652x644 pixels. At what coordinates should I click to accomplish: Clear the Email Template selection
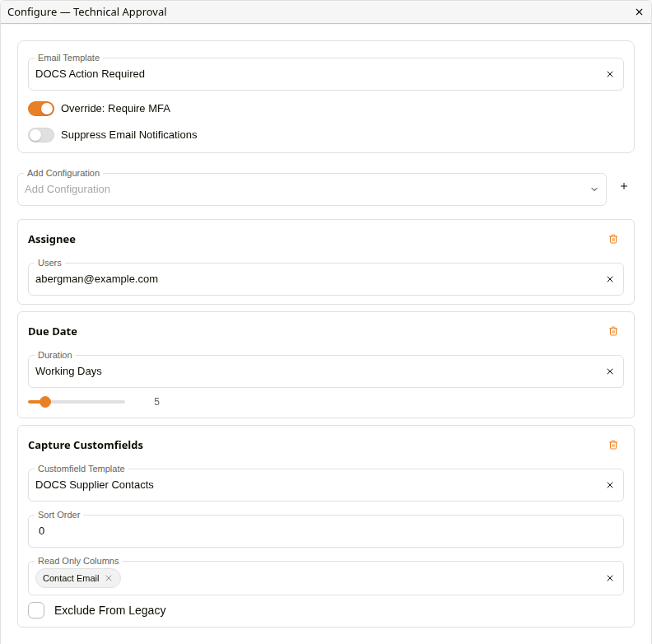coord(609,74)
